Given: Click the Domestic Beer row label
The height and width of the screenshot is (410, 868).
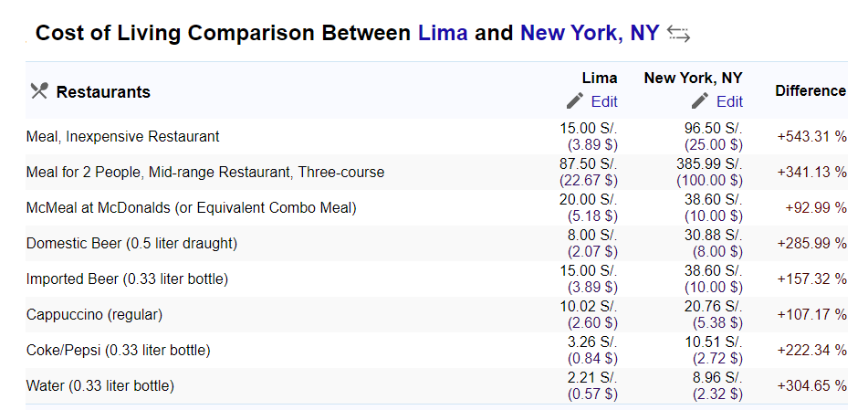Looking at the screenshot, I should coord(131,243).
